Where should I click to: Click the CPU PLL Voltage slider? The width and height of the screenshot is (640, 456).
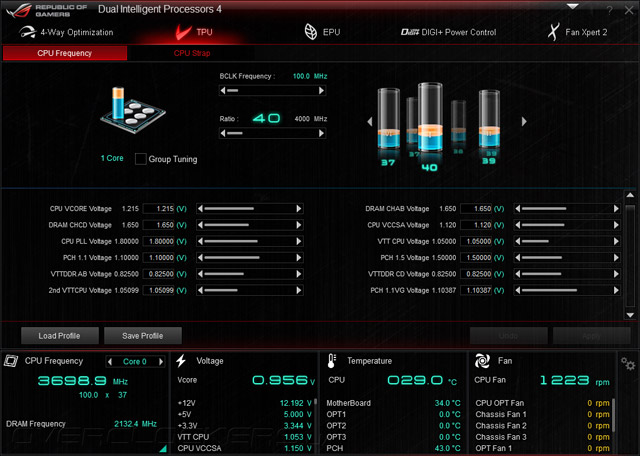point(249,241)
